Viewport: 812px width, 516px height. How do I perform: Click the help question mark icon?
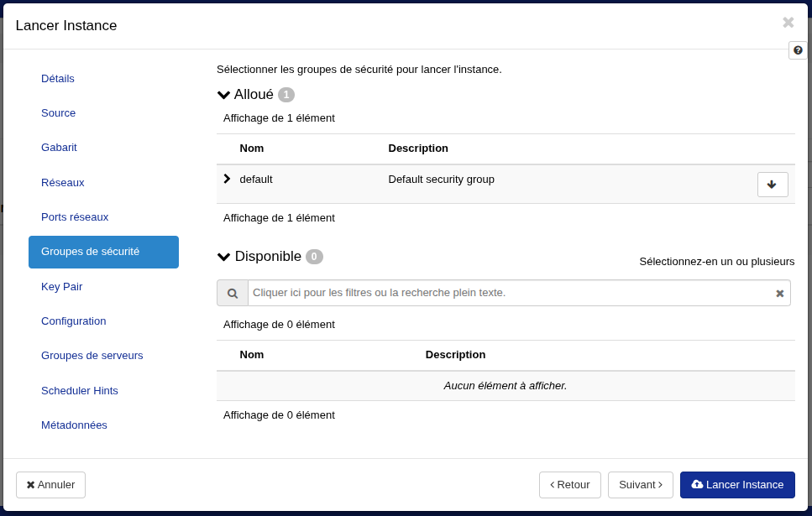tap(798, 50)
